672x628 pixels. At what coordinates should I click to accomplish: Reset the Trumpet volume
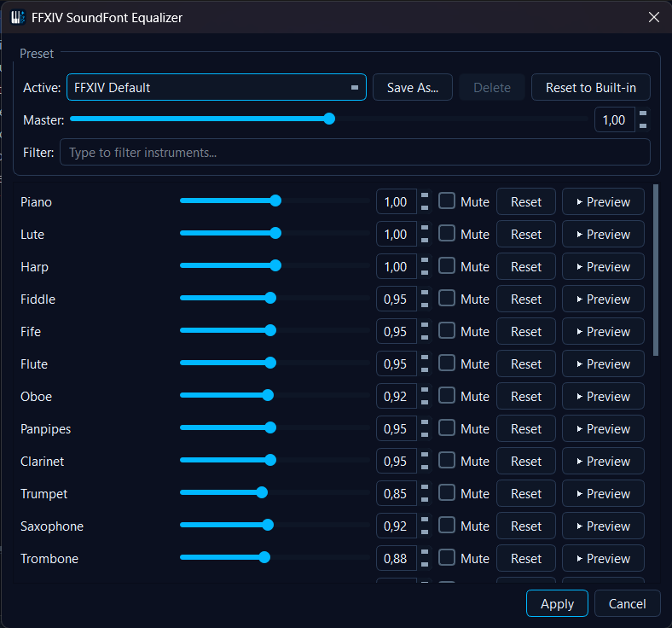coord(526,493)
